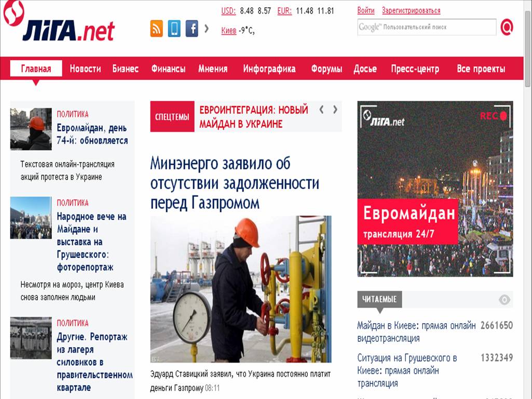Click the Войти login link
The height and width of the screenshot is (399, 532).
[366, 10]
